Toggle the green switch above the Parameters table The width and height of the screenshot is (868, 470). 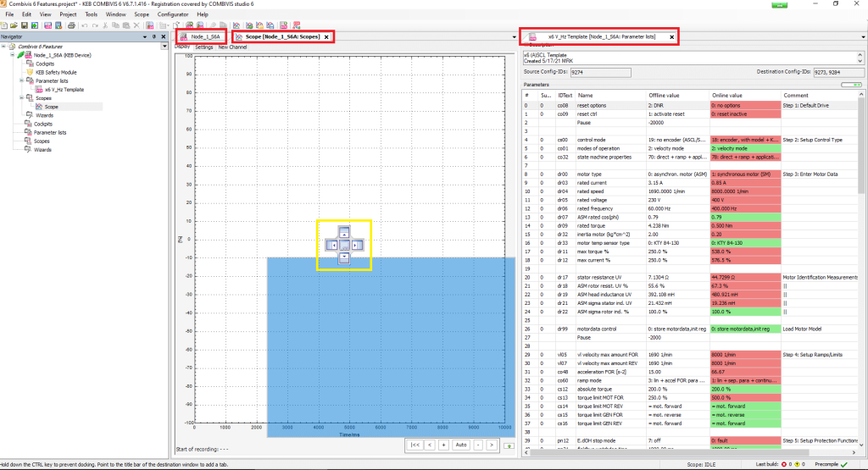coord(851,85)
